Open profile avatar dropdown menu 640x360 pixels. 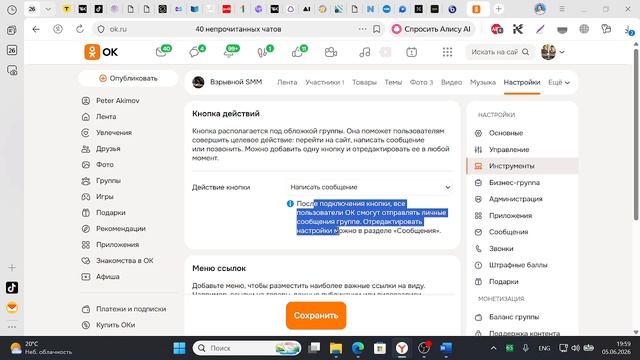[x=553, y=52]
